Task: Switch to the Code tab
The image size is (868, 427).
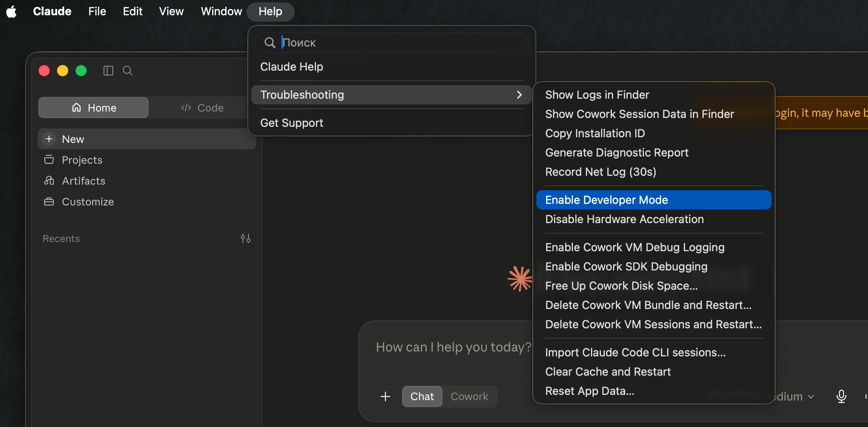Action: tap(202, 108)
